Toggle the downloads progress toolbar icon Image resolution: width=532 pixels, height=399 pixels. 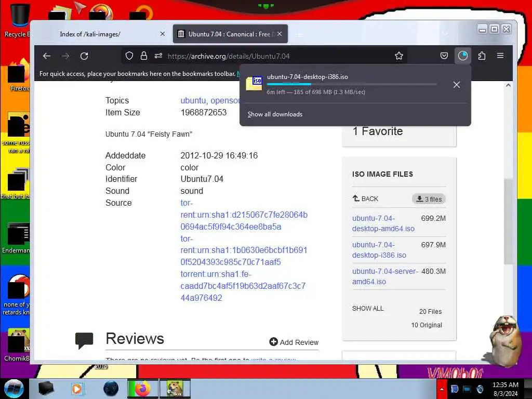[x=463, y=56]
